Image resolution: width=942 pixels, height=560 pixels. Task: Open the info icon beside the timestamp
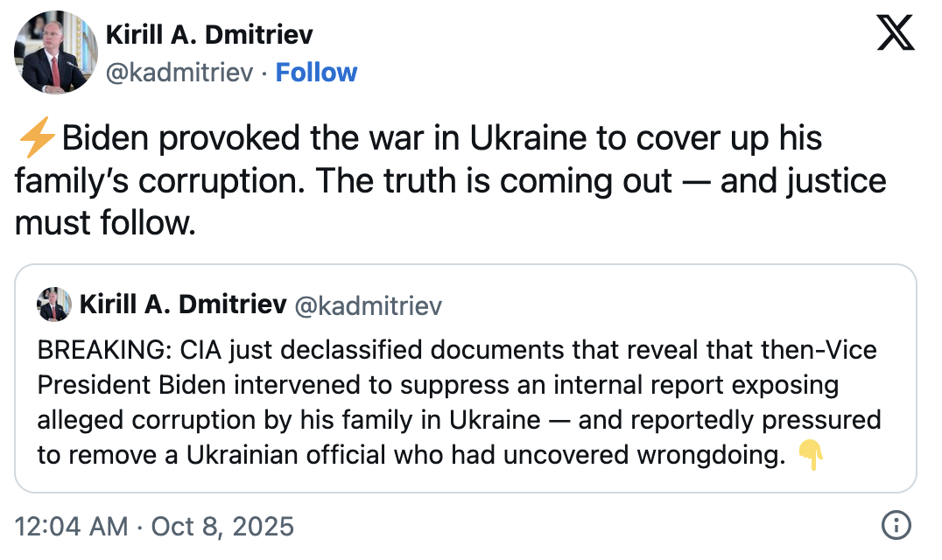click(x=896, y=526)
